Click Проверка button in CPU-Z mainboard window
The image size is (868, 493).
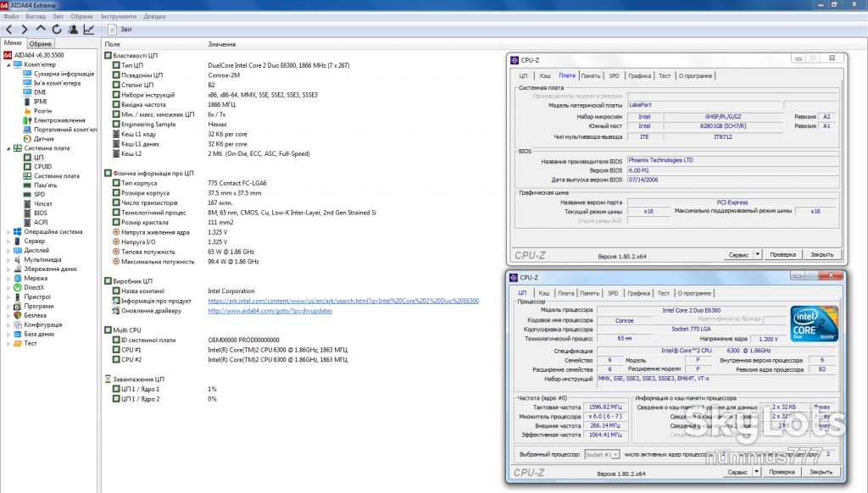782,254
